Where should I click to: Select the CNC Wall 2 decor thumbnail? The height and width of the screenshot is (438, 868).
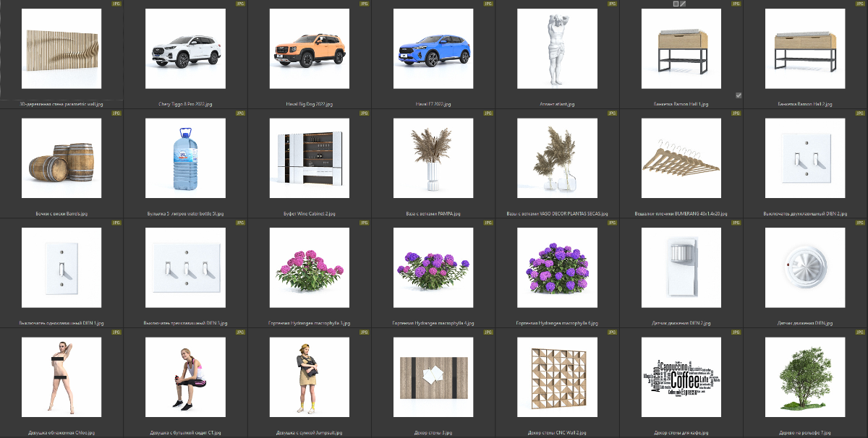click(x=558, y=378)
